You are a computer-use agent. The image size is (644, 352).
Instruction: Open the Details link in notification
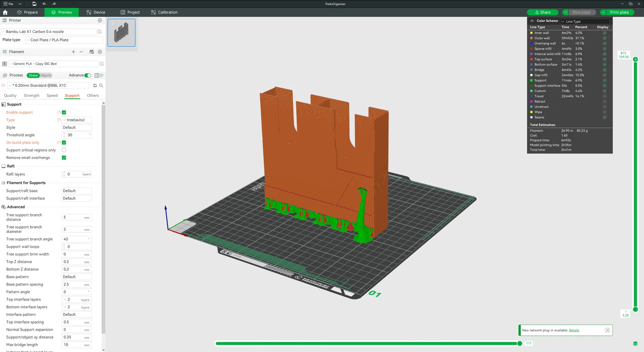click(574, 330)
